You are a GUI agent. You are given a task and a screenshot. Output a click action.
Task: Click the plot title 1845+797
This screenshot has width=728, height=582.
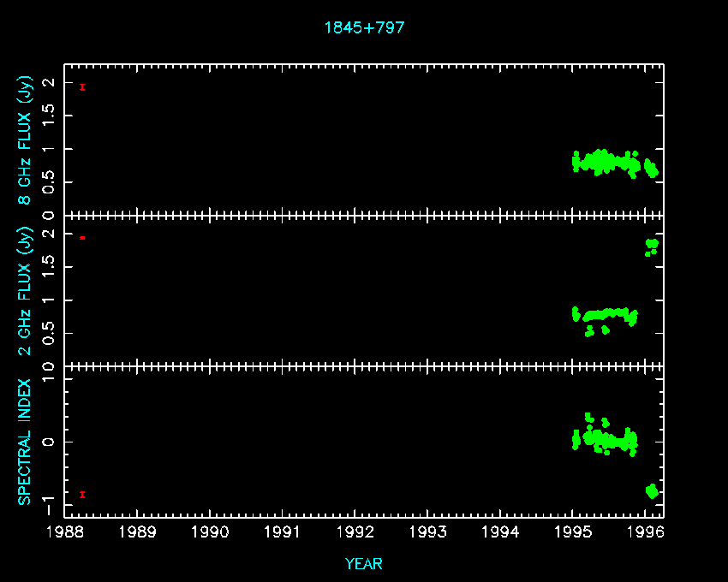(364, 27)
